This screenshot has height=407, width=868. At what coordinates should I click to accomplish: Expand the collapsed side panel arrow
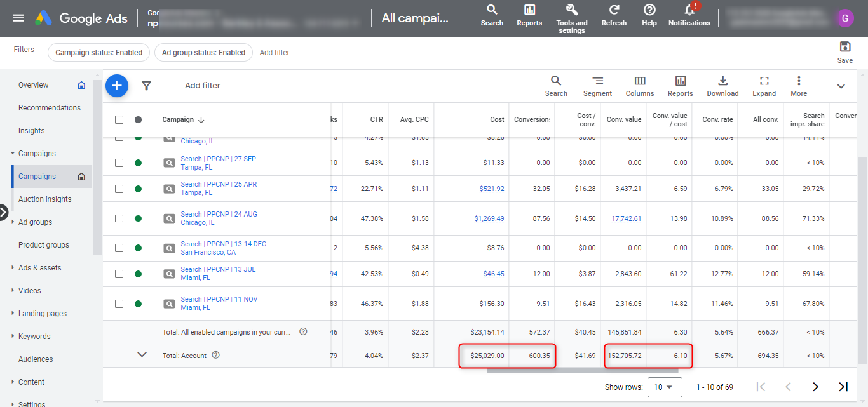click(3, 212)
